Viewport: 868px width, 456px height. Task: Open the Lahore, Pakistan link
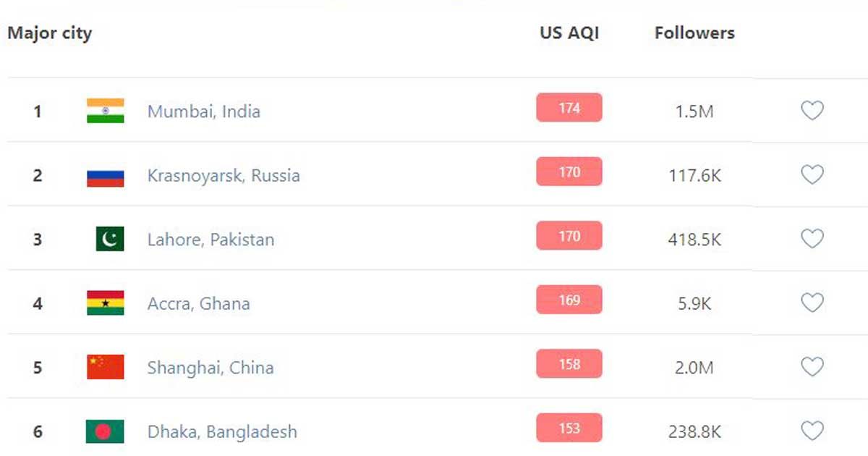point(211,240)
